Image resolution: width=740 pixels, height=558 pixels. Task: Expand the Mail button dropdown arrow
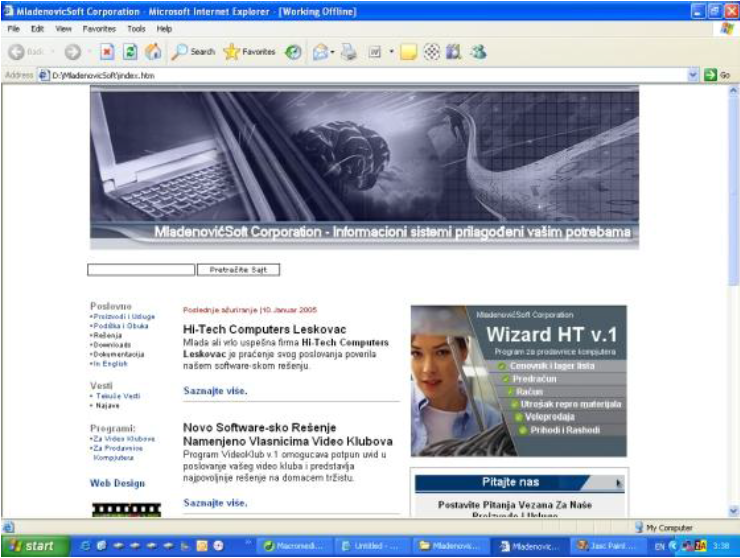click(332, 52)
